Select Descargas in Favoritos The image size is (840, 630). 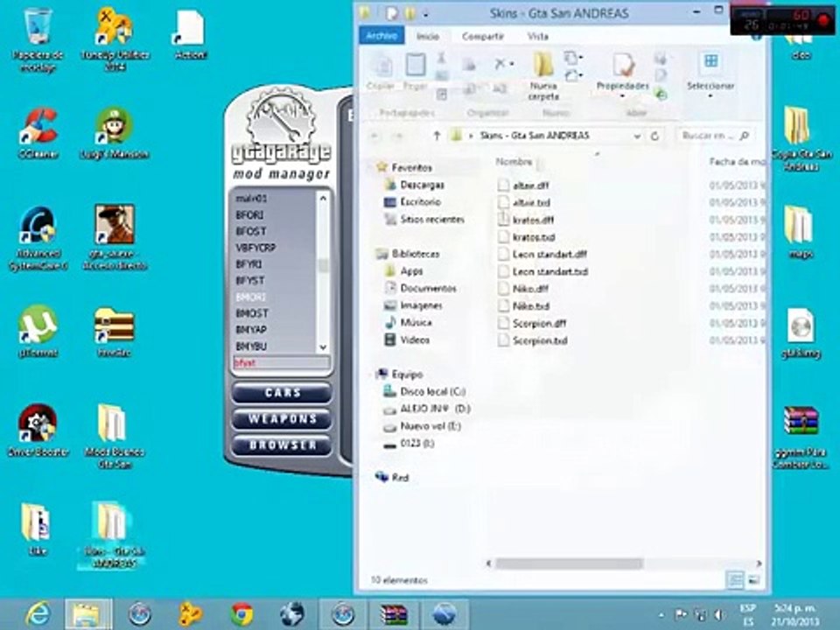[x=422, y=185]
